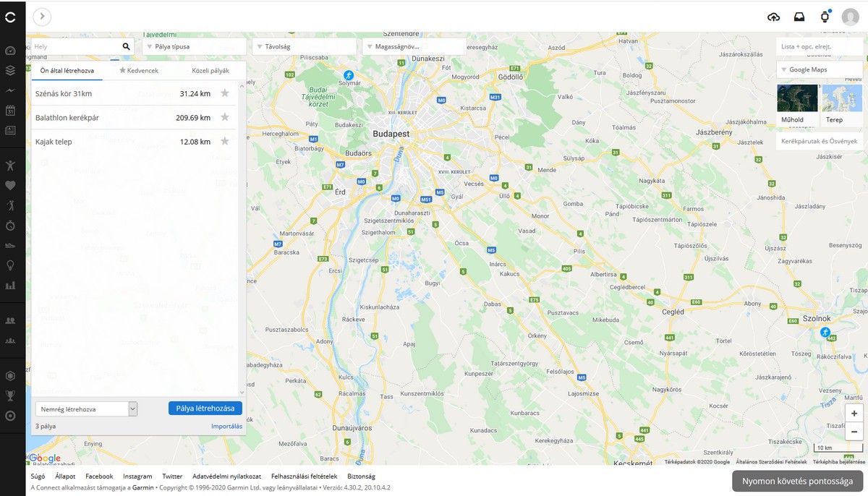Open the Training runner icon in sidebar
Viewport: 868px width, 496px height.
[x=10, y=205]
